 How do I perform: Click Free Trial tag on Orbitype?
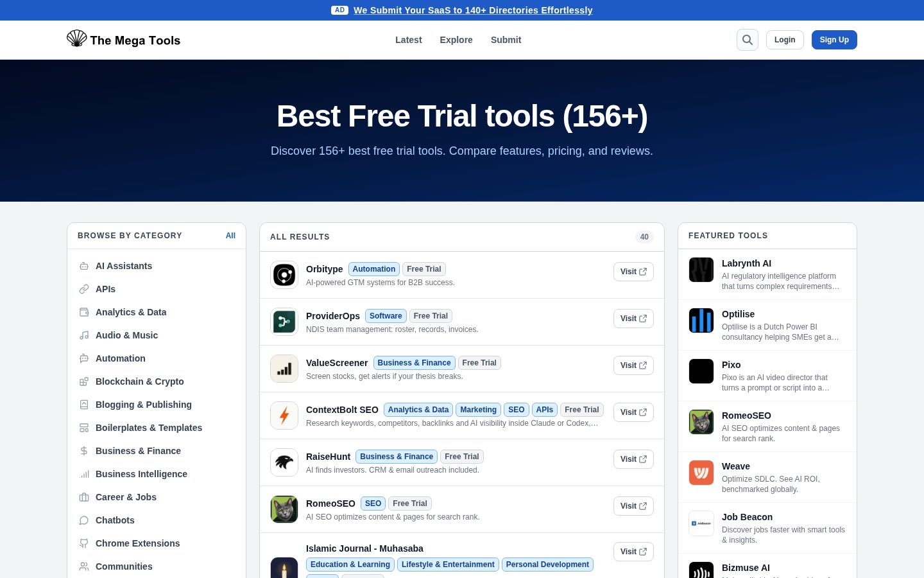[424, 269]
